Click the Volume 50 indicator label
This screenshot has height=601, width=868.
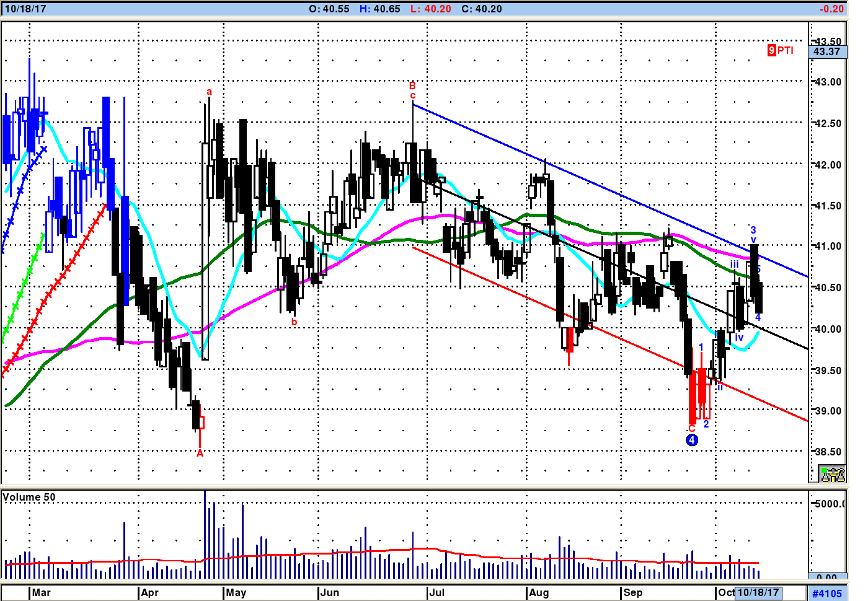coord(29,497)
